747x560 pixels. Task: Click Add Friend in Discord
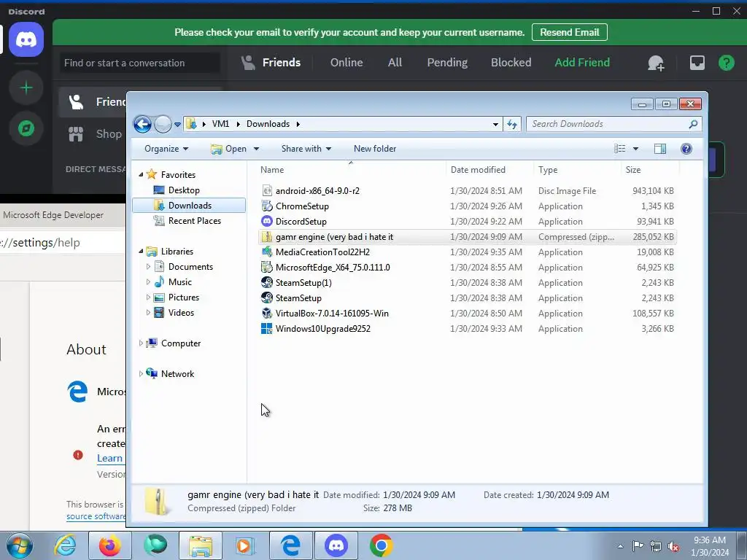tap(582, 63)
